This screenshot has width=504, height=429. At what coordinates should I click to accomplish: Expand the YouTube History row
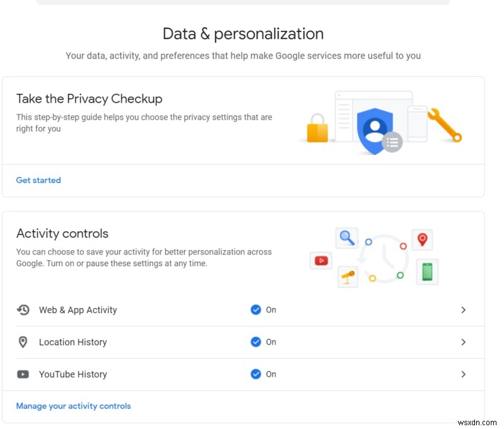point(464,374)
